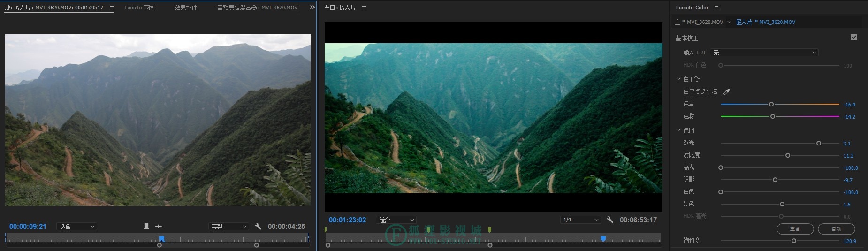This screenshot has height=251, width=868.
Task: Open the master clip MVI_3620.MOV dropdown arrow
Action: 729,22
